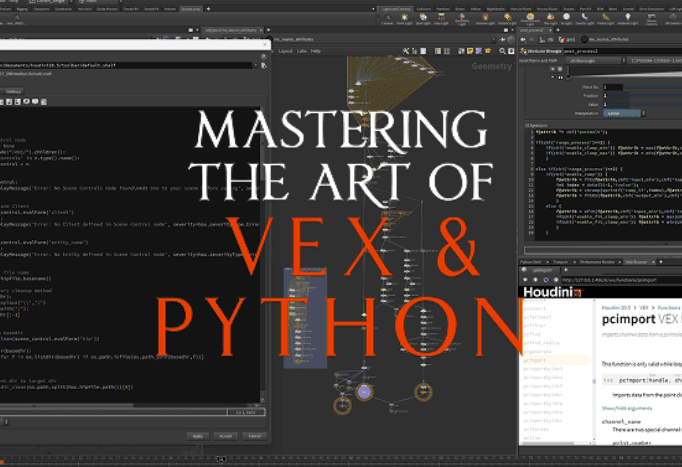Click the shelf file path input field
This screenshot has width=682, height=467.
point(127,66)
